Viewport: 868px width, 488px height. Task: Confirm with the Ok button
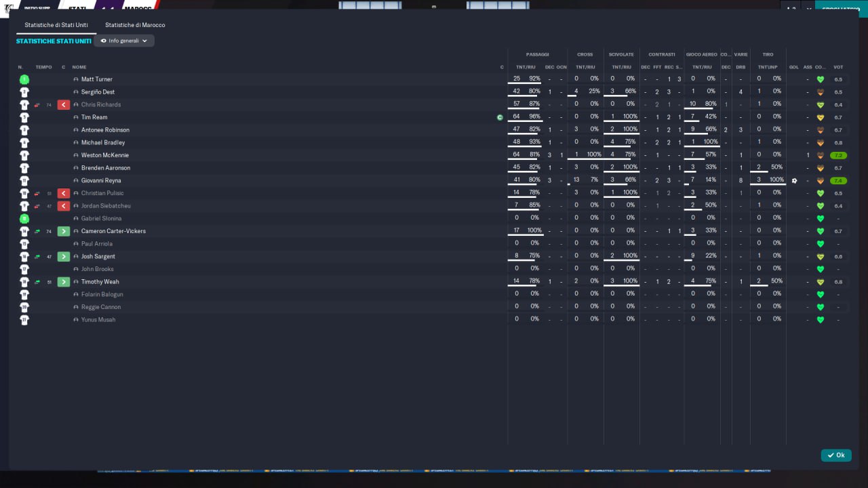[836, 455]
